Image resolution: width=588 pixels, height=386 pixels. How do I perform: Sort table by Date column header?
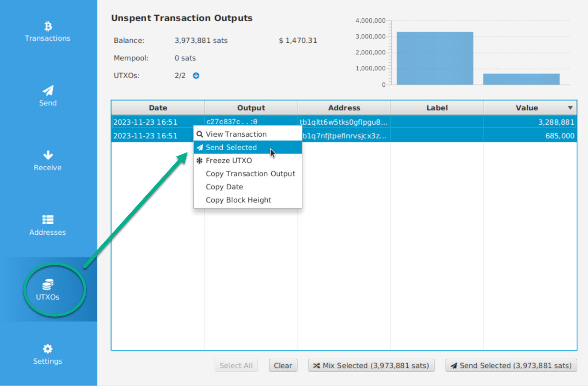pos(158,108)
